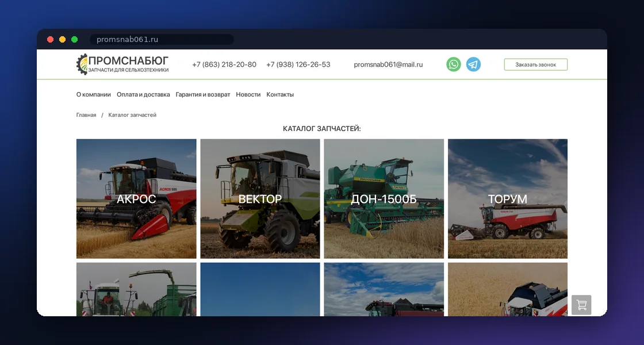Open the ДОН-1500Б parts category
This screenshot has height=345, width=644.
384,199
